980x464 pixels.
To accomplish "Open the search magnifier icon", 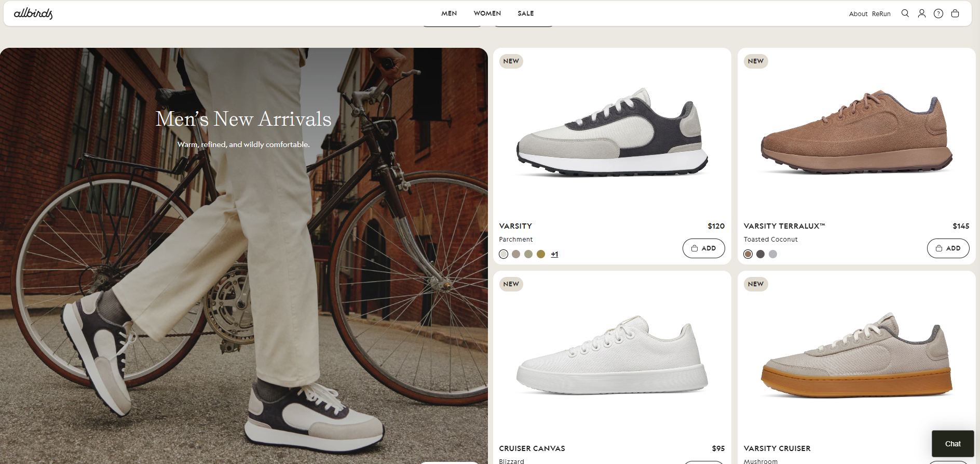I will click(905, 14).
